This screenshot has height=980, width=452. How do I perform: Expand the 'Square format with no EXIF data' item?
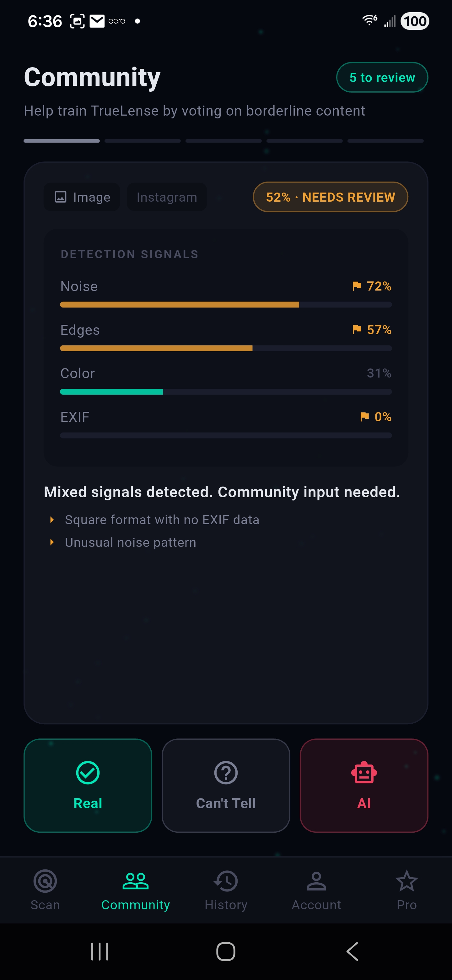coord(162,520)
